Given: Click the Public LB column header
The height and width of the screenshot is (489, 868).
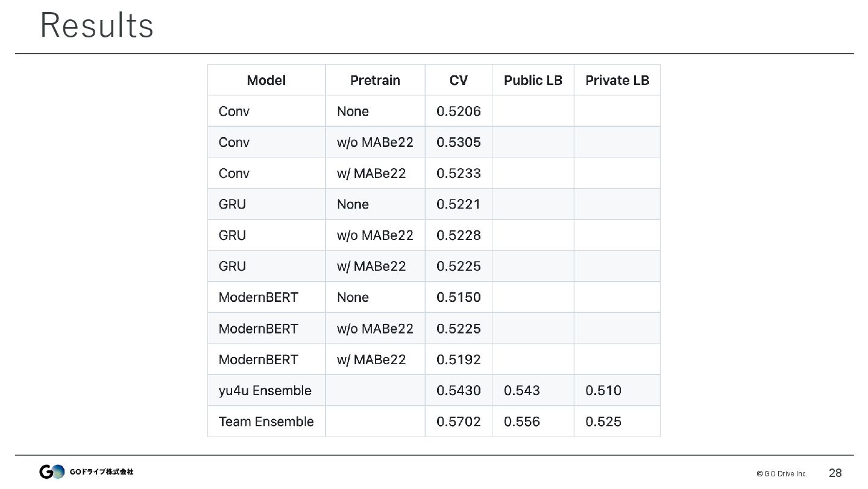Looking at the screenshot, I should 533,80.
